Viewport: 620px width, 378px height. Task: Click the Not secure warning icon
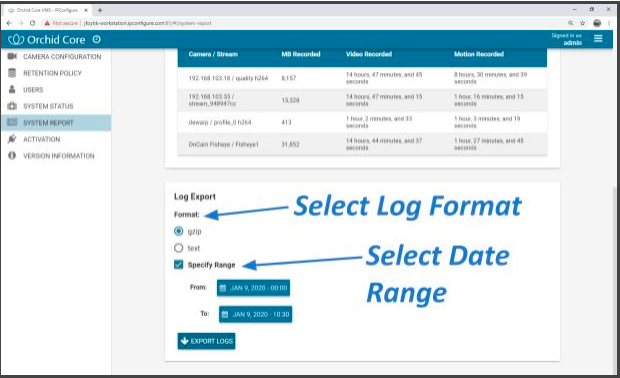click(x=47, y=23)
